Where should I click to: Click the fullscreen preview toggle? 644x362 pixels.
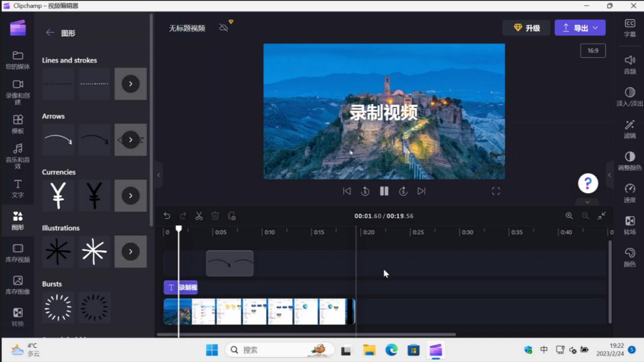click(496, 191)
